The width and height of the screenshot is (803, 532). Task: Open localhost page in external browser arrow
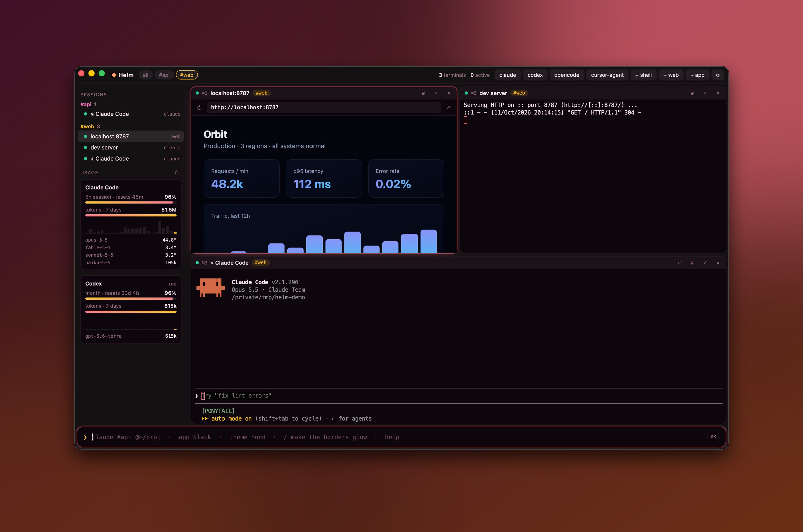point(448,107)
